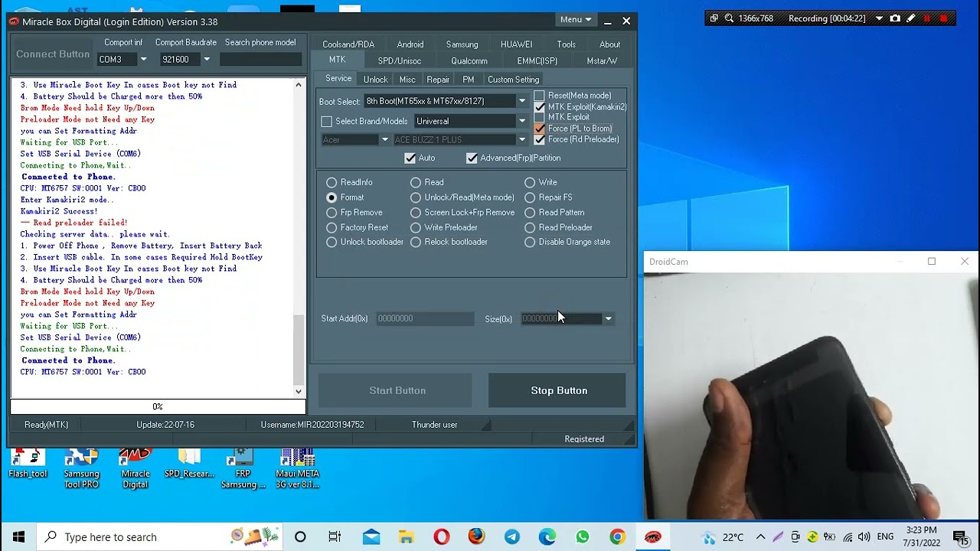Open the Samsung Tool PRO desktop icon
Image resolution: width=980 pixels, height=551 pixels.
pyautogui.click(x=81, y=468)
